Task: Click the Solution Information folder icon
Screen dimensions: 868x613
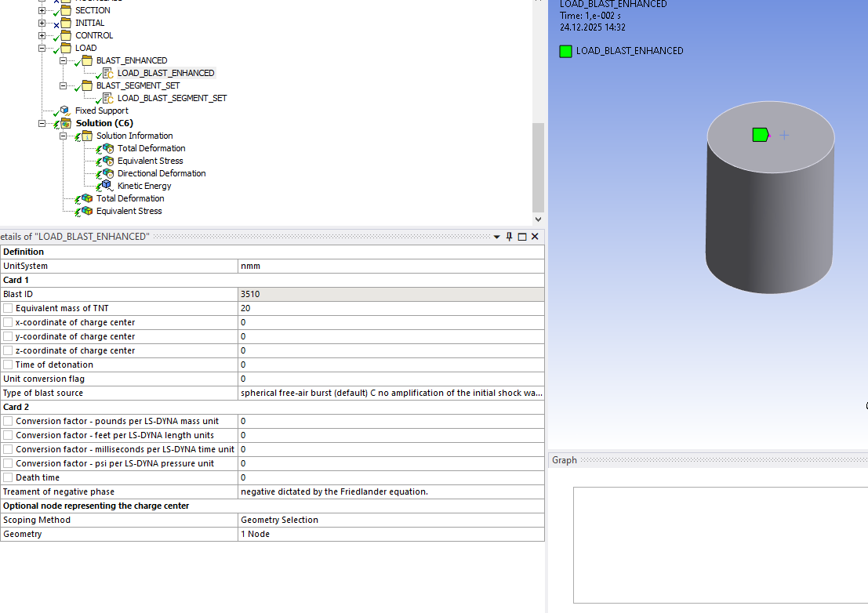Action: click(x=86, y=136)
